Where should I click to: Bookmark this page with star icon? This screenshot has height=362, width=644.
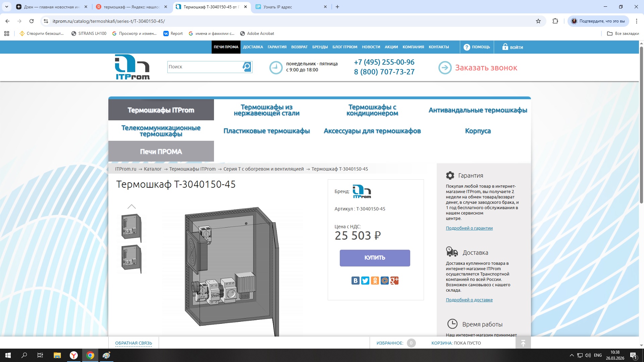(x=538, y=21)
